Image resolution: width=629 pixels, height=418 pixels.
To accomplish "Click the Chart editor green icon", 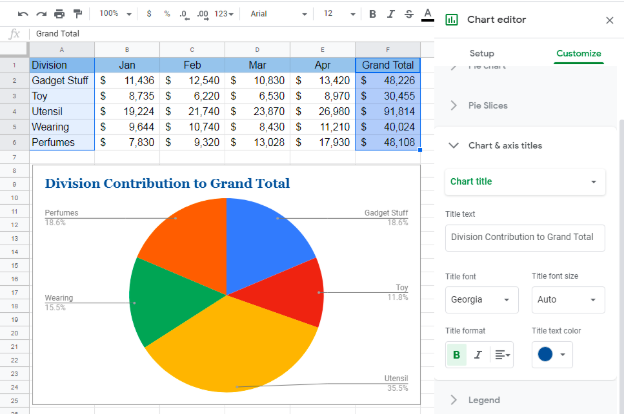I will point(452,20).
